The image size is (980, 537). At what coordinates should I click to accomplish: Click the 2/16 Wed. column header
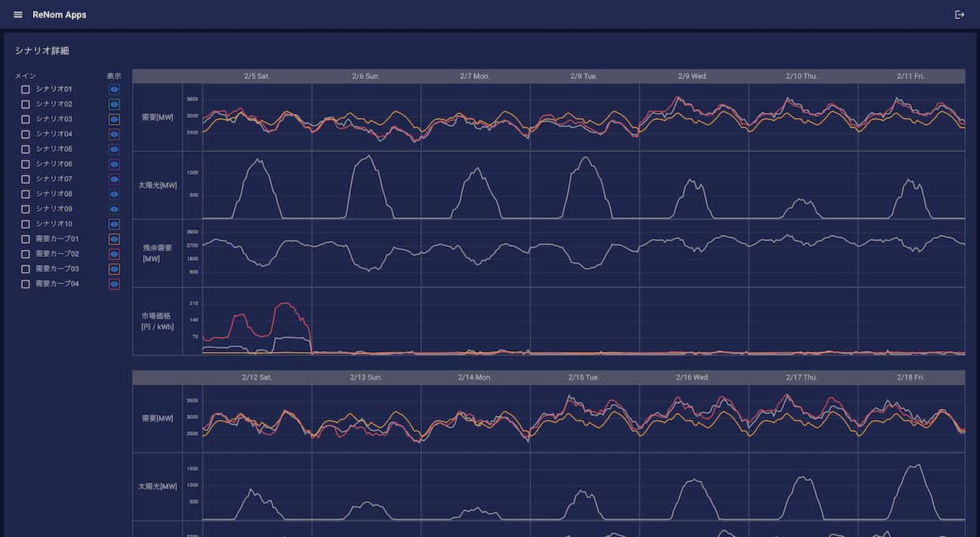(693, 377)
